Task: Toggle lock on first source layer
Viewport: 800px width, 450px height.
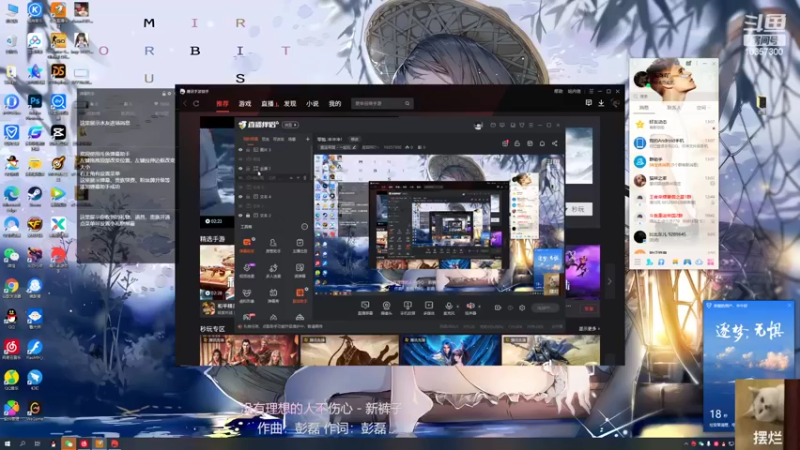Action: tap(248, 150)
